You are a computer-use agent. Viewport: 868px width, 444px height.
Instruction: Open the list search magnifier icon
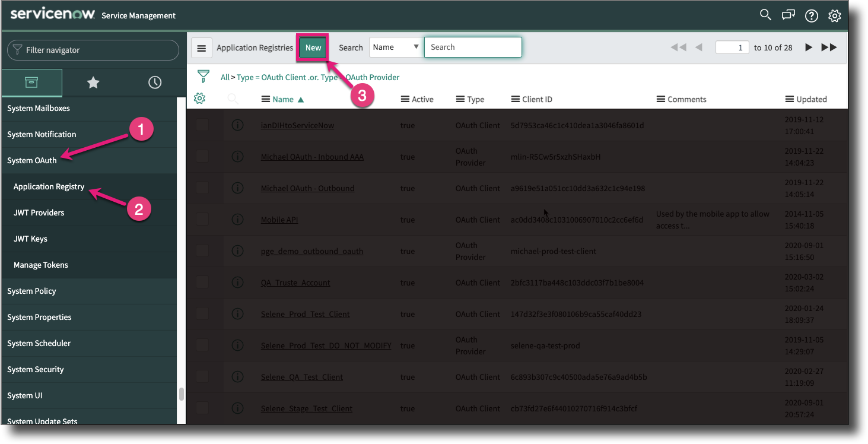pyautogui.click(x=232, y=98)
